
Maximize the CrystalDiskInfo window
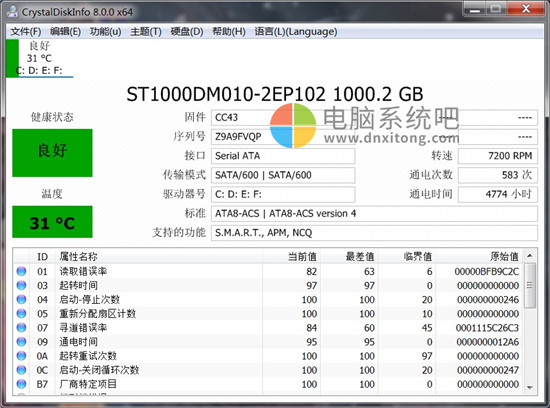pos(496,9)
